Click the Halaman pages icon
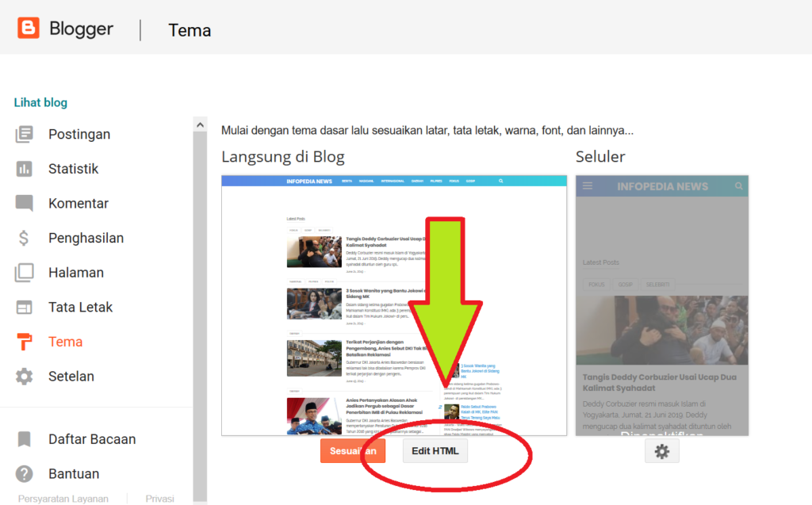 tap(25, 273)
